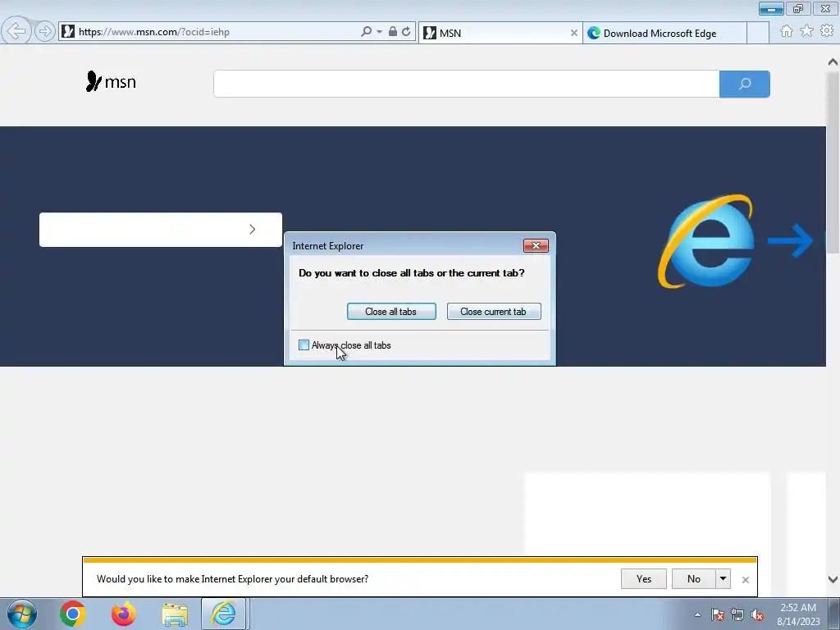Refresh the page with the reload icon

click(x=406, y=32)
